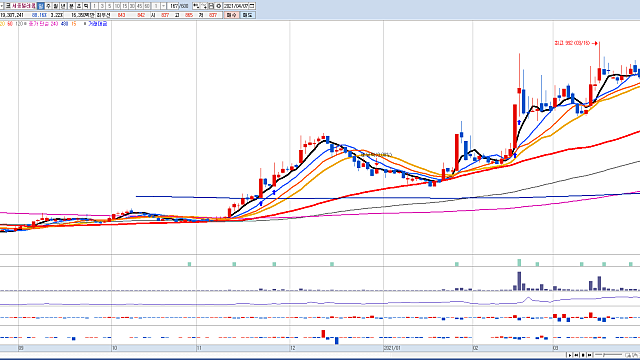Select the 5-minute interval button
Screen dimensions: 640x360
[109, 6]
